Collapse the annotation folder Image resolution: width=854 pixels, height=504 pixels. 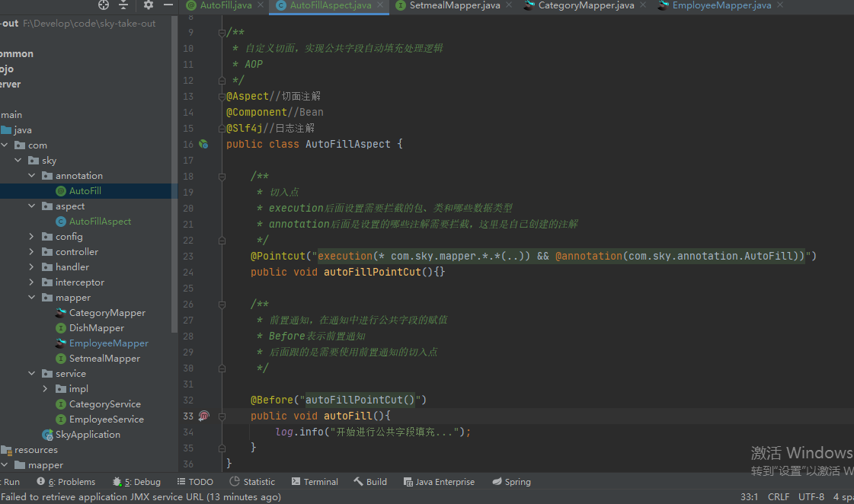pos(31,175)
